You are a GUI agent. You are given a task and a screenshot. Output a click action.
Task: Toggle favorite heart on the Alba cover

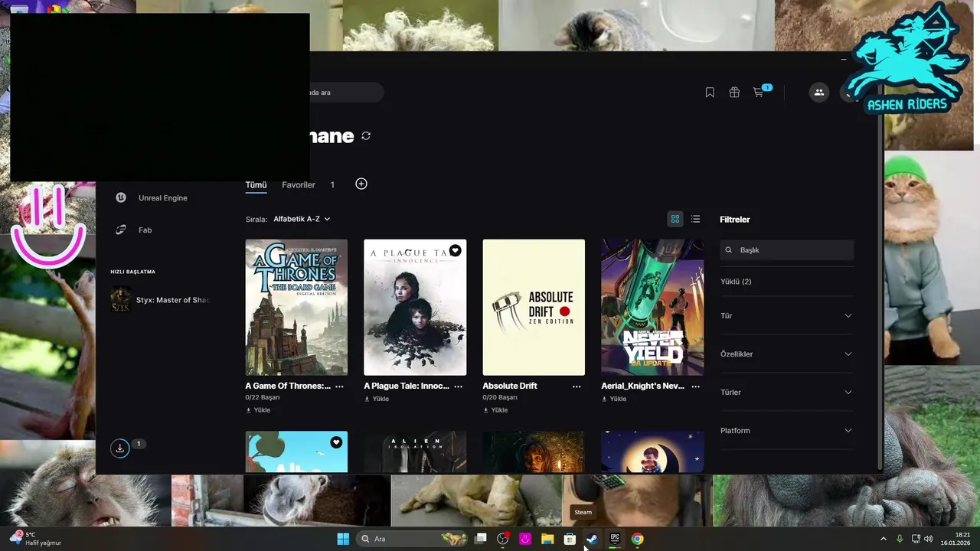pos(336,442)
